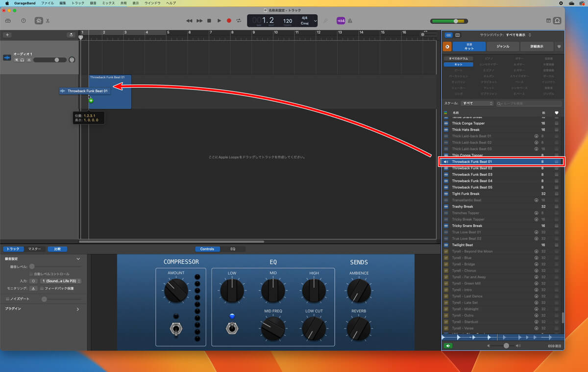The image size is (588, 372).
Task: Download the Transatlantic Beat loop
Action: [x=536, y=200]
